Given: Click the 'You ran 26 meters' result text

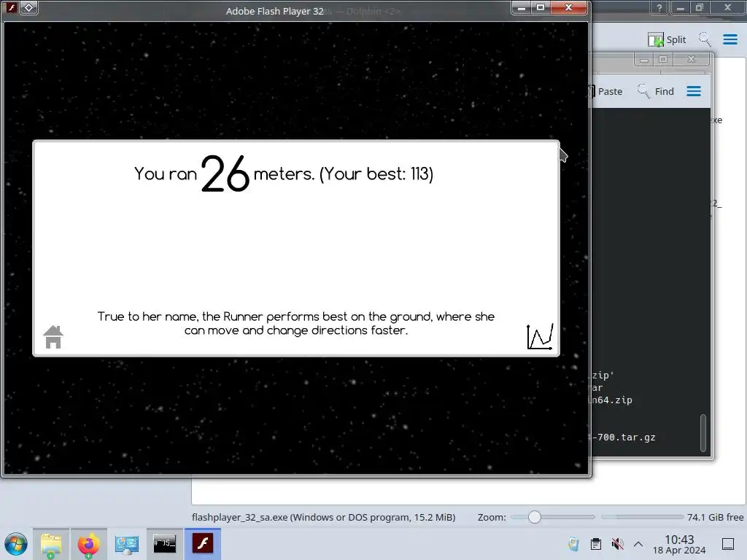Looking at the screenshot, I should (x=284, y=174).
